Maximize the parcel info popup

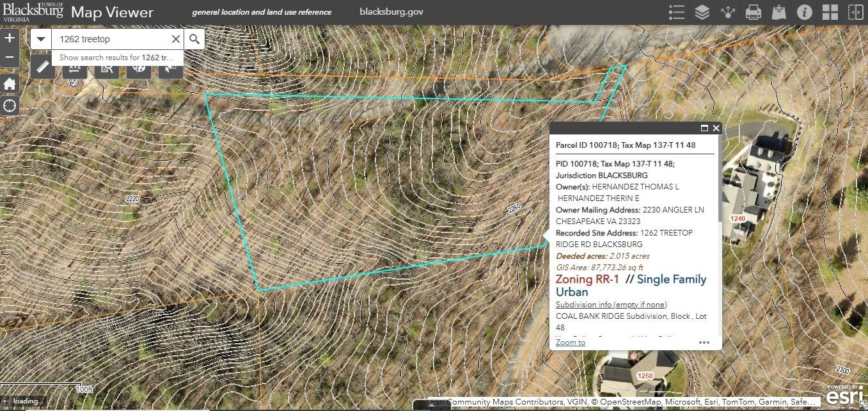[704, 128]
